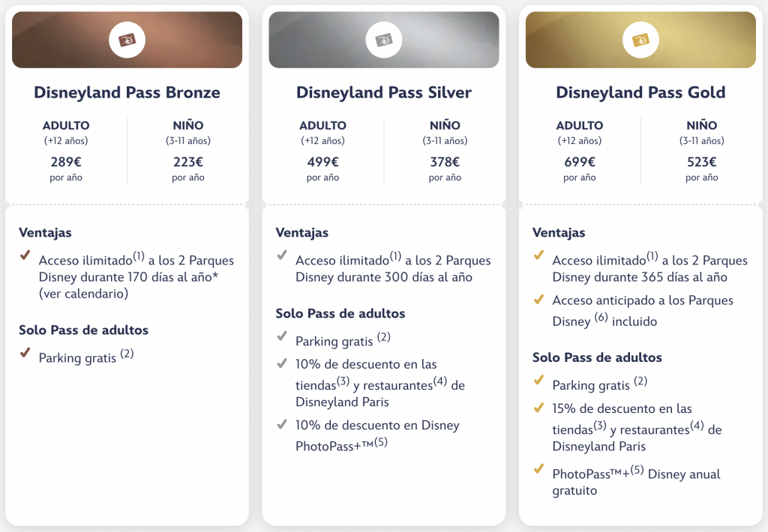Click the Silver child price 378€
This screenshot has height=532, width=768.
(x=445, y=161)
